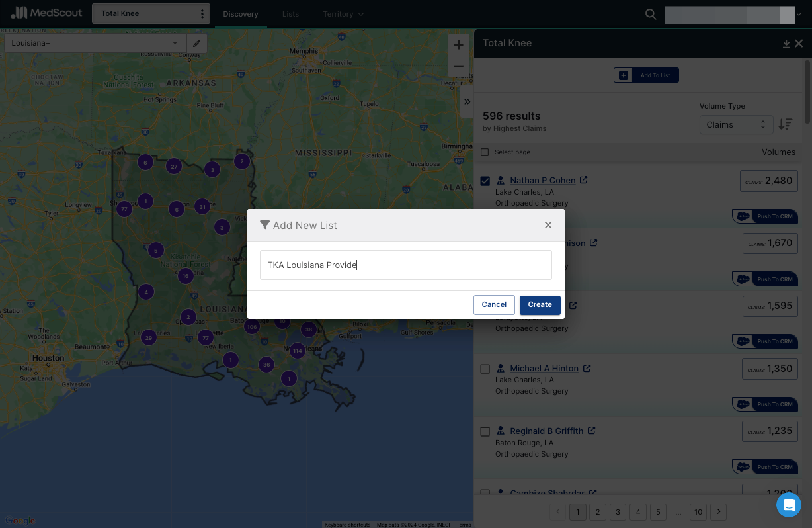
Task: Open map Keyboard shortcuts link
Action: (347, 525)
